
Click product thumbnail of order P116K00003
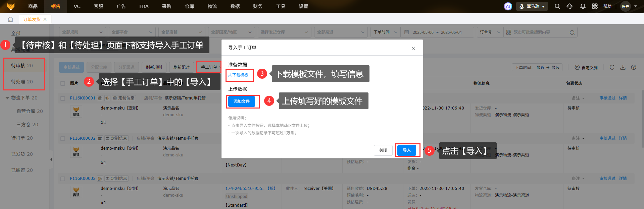click(x=76, y=192)
